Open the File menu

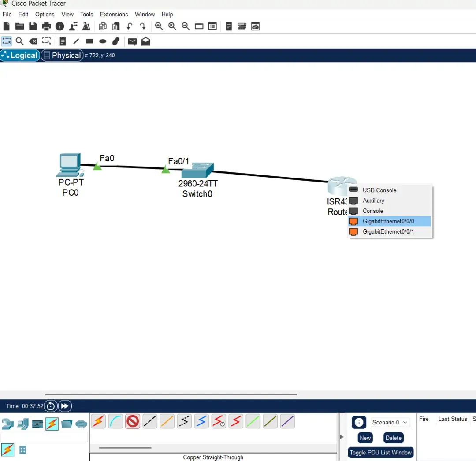(x=7, y=14)
